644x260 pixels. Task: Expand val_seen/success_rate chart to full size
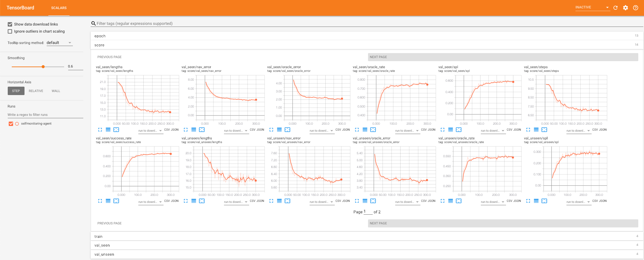(100, 201)
